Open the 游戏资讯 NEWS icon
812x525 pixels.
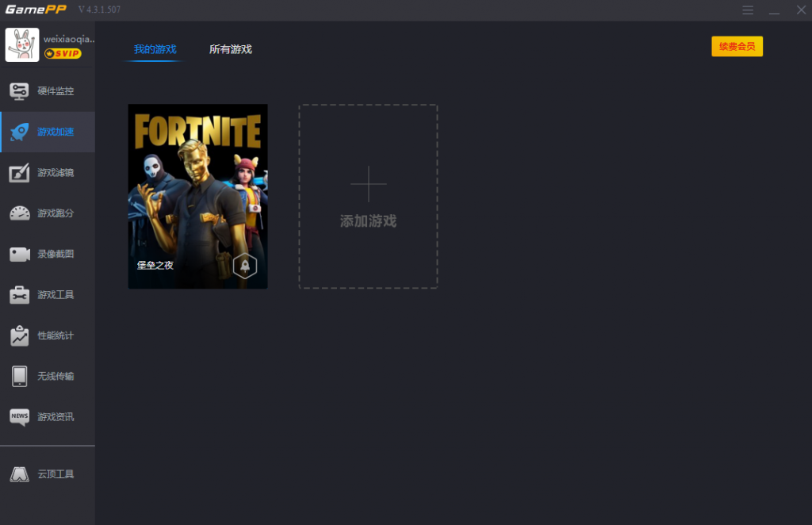(x=19, y=417)
